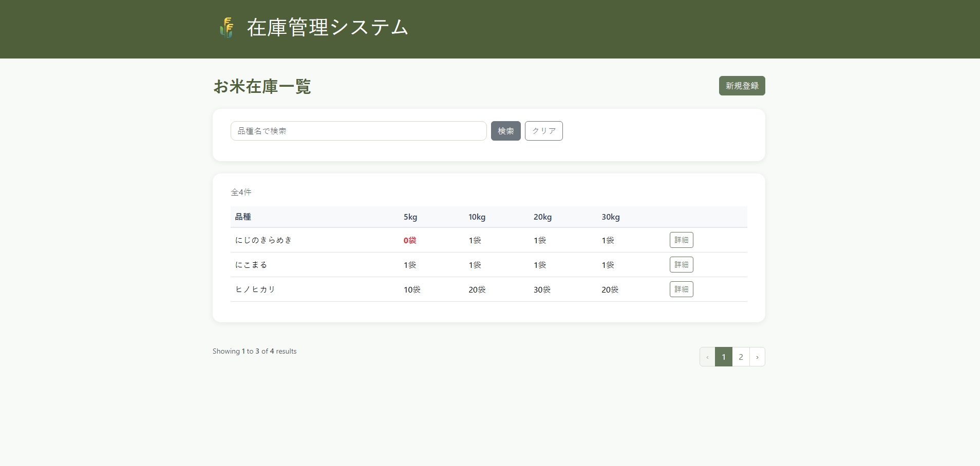Click the 5kg column header
The height and width of the screenshot is (466, 980).
pos(410,217)
